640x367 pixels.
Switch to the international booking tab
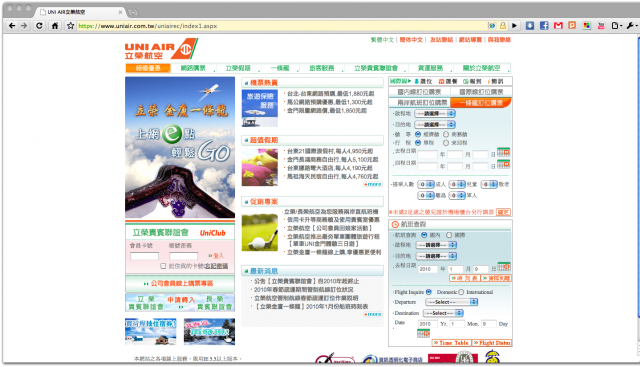coord(481,92)
